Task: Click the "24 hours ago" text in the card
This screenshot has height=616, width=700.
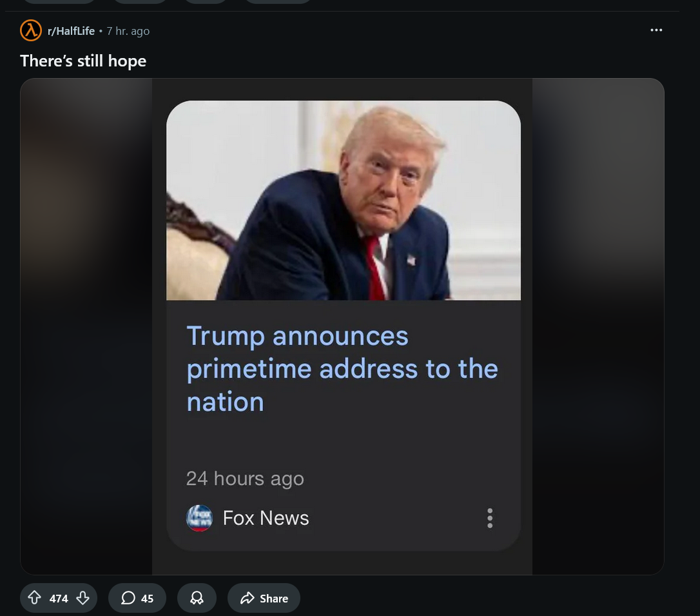Action: tap(245, 479)
